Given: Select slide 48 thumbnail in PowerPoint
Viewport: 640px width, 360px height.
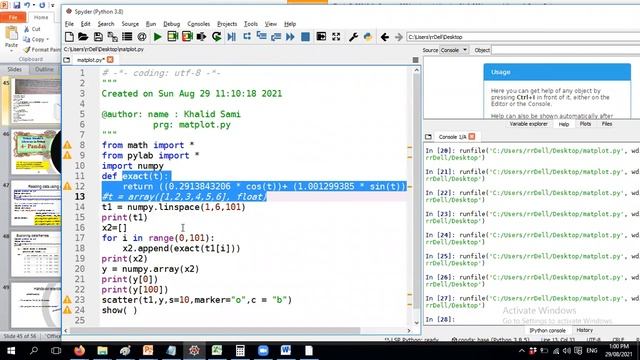Looking at the screenshot, I should (36, 254).
